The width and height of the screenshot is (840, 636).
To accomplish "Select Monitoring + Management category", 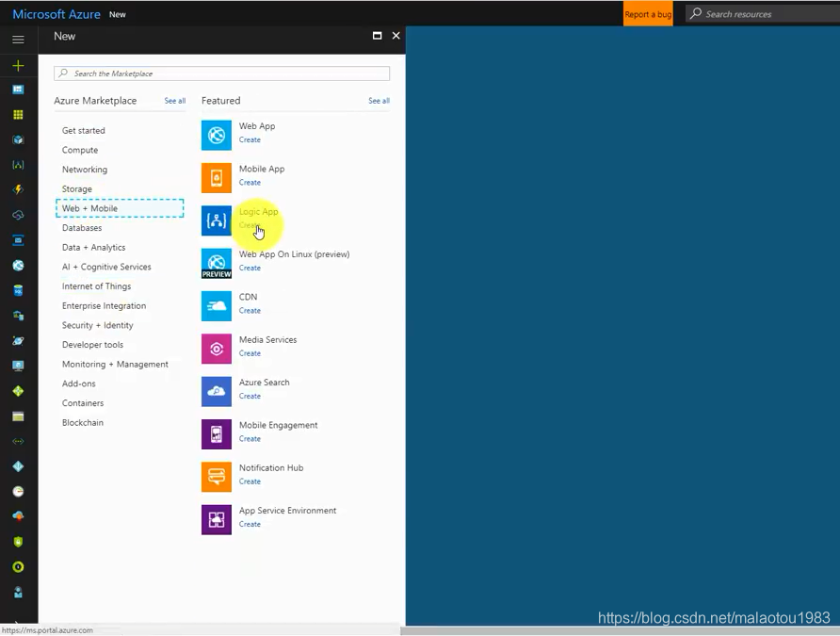I will (x=115, y=364).
